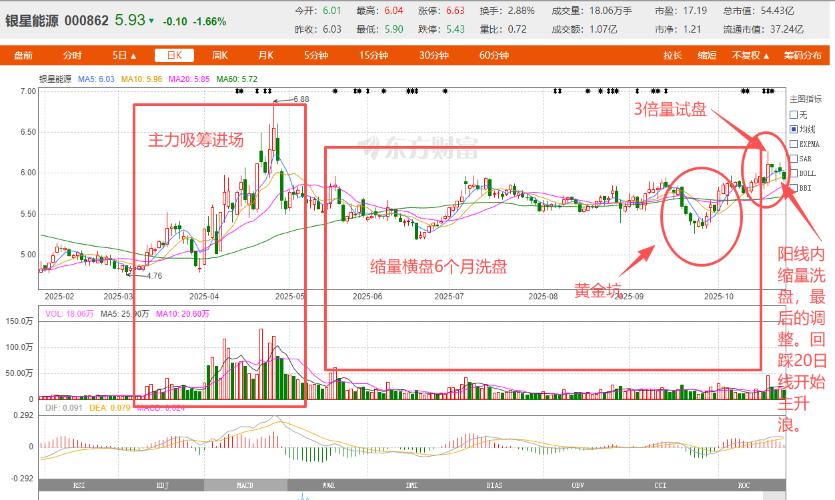Click 缩短 to compress the chart
835x500 pixels.
coord(707,55)
